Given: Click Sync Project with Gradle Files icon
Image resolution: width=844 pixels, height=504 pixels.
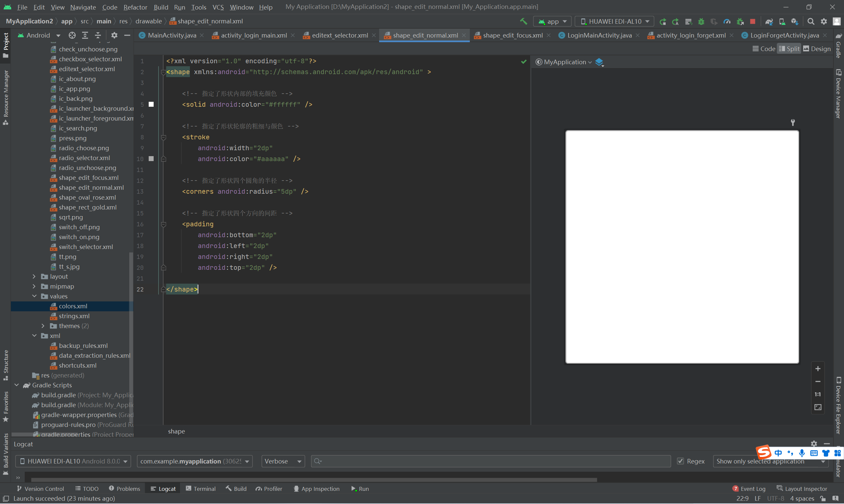Looking at the screenshot, I should click(x=769, y=21).
